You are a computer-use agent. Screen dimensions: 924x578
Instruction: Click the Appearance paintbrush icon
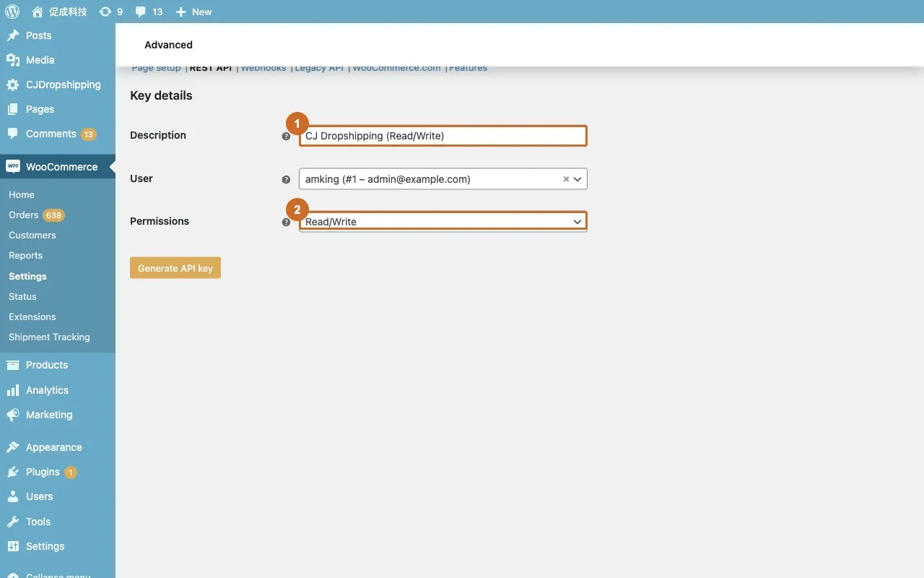click(13, 447)
